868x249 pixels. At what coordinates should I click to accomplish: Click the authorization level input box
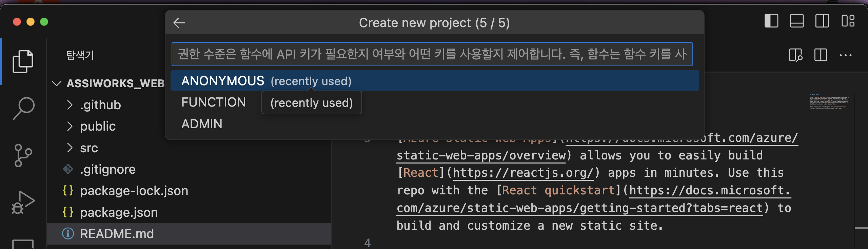click(x=432, y=54)
